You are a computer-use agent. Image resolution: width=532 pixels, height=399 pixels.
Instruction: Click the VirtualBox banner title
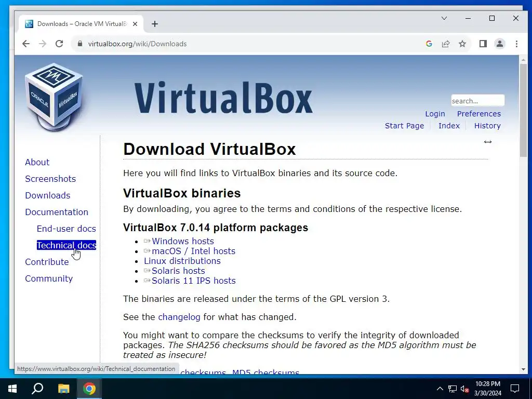point(223,98)
